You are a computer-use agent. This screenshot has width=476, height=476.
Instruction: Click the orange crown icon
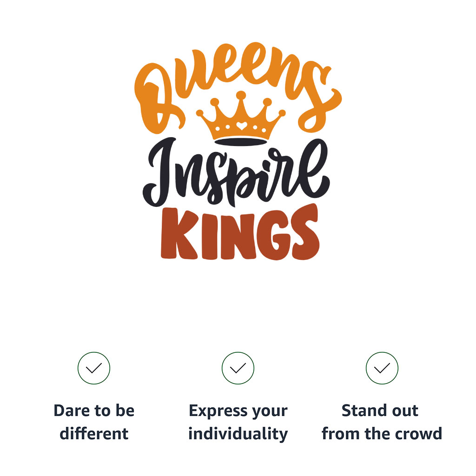click(240, 119)
